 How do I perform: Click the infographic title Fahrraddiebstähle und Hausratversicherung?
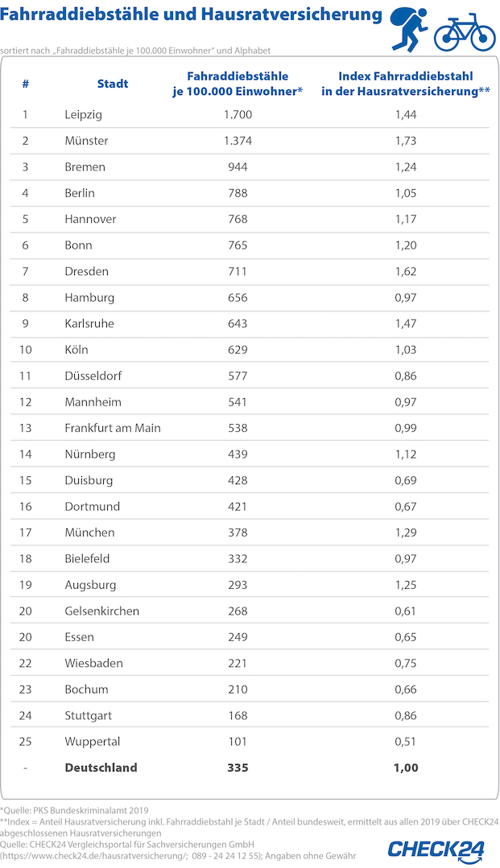pos(192,15)
